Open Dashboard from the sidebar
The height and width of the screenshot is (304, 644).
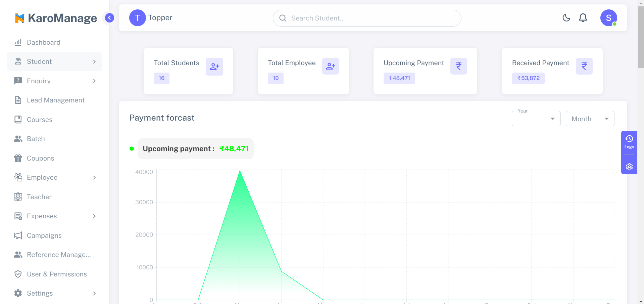point(54,42)
